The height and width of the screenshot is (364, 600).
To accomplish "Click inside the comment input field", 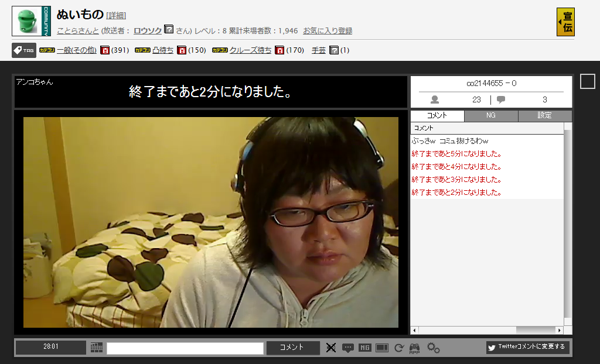I will (x=185, y=347).
